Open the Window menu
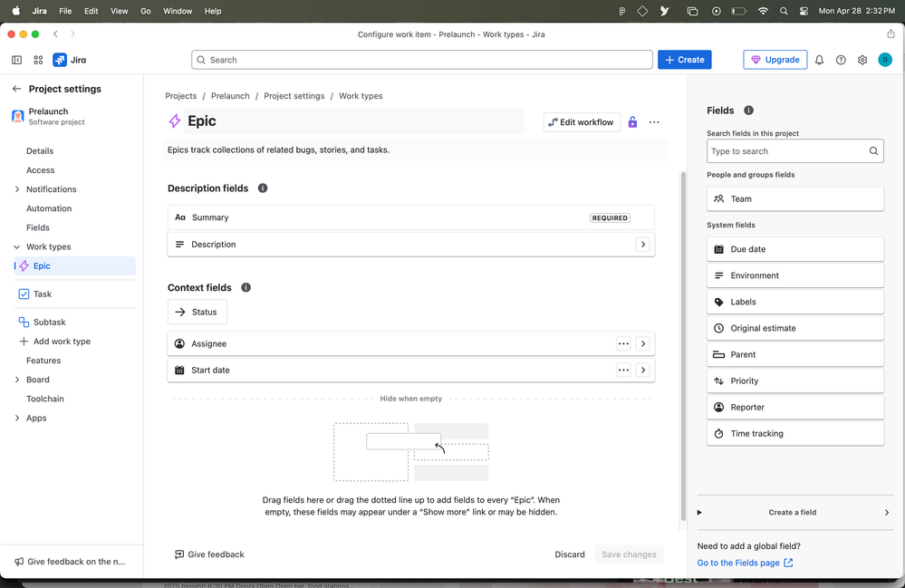The height and width of the screenshot is (588, 905). click(178, 11)
